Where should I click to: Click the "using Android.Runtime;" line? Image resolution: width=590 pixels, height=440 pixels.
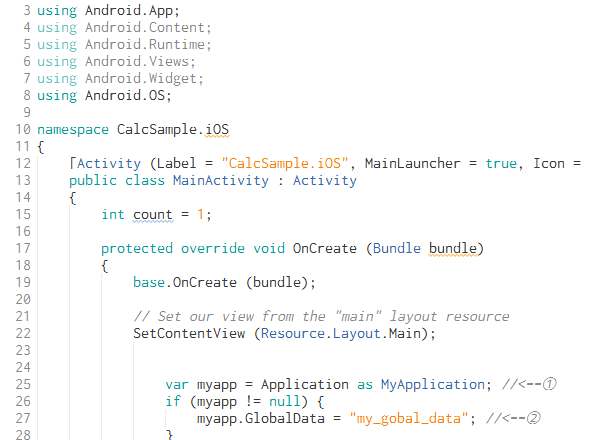click(124, 44)
